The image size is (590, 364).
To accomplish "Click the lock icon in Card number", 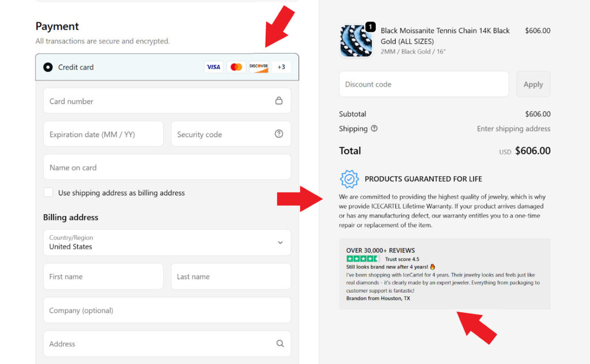I will pyautogui.click(x=279, y=101).
